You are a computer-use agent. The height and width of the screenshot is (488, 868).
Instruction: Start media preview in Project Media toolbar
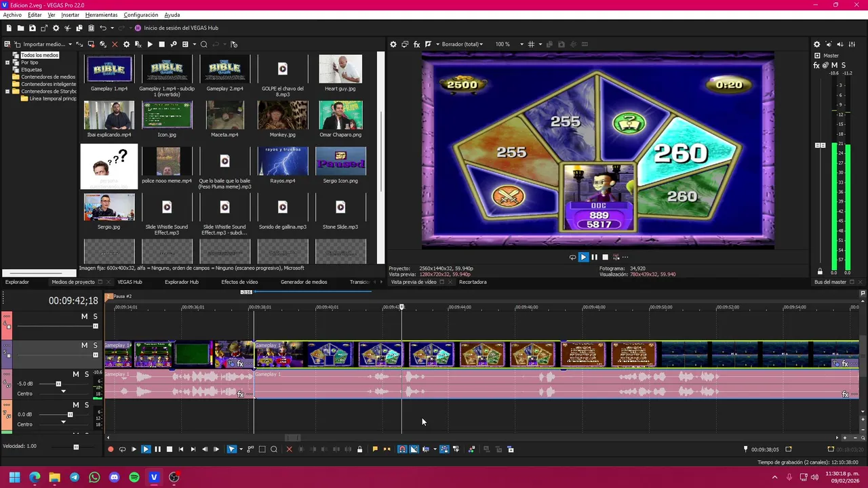[150, 45]
